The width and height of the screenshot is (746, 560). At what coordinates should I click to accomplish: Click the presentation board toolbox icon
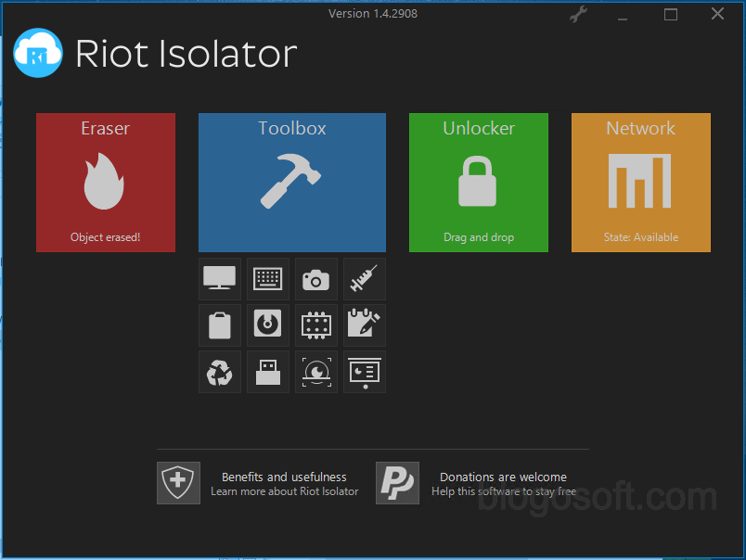click(x=365, y=372)
